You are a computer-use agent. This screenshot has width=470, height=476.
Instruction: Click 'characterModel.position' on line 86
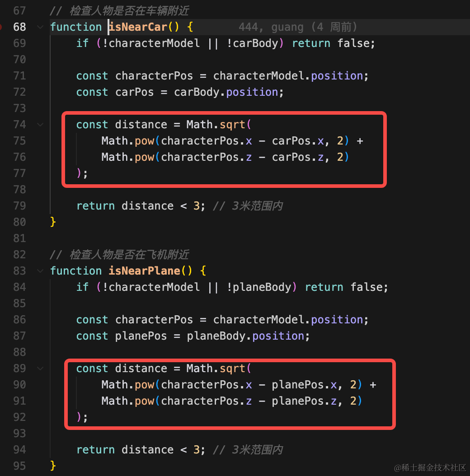(x=288, y=320)
